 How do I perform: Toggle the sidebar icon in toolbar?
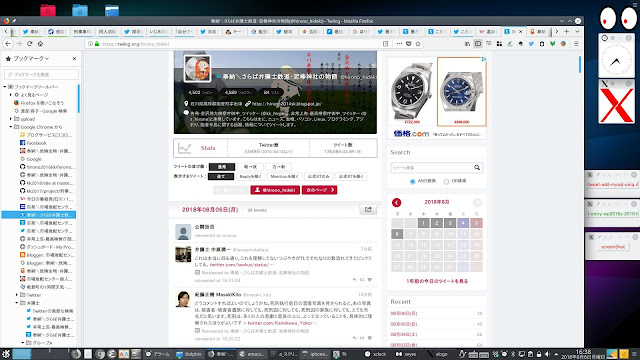click(x=478, y=44)
